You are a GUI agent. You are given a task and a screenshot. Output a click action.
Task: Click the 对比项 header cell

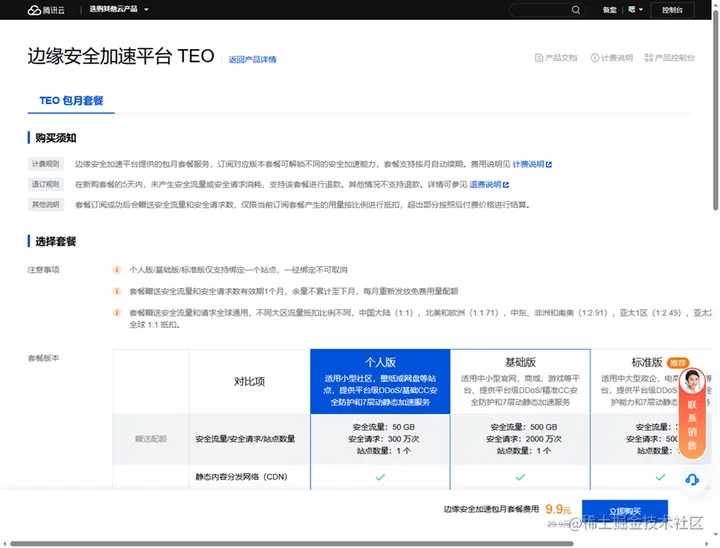249,381
